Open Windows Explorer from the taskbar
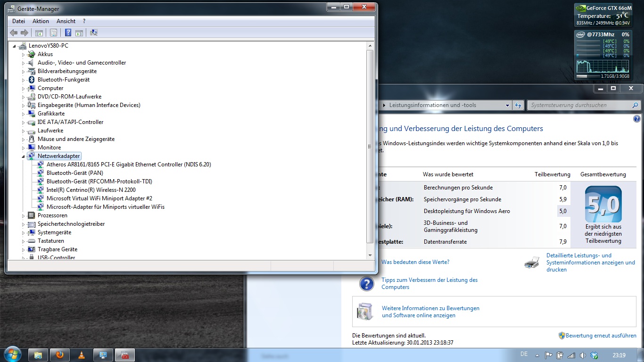This screenshot has width=644, height=362. 39,355
